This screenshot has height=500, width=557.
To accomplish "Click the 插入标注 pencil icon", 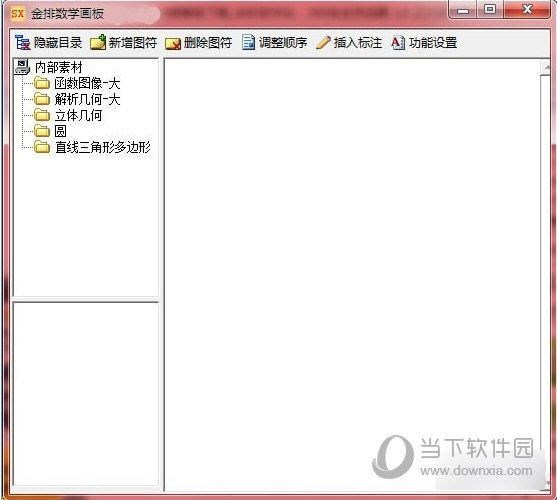I will [323, 43].
